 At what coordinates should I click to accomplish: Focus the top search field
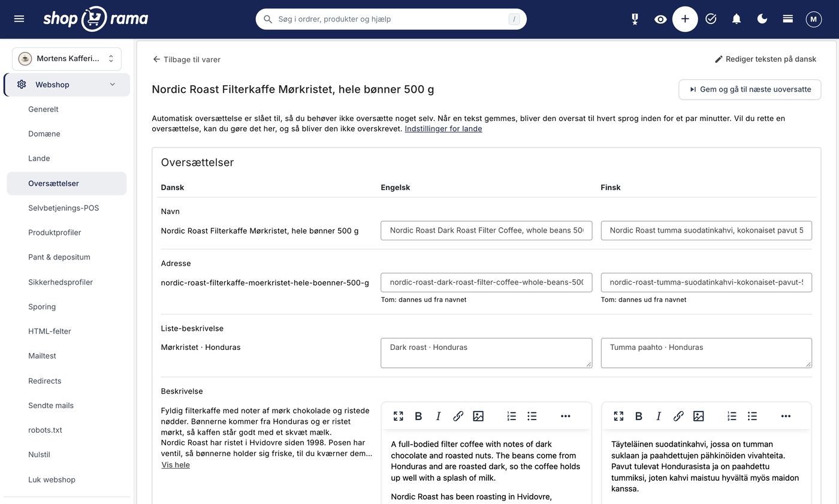point(391,19)
